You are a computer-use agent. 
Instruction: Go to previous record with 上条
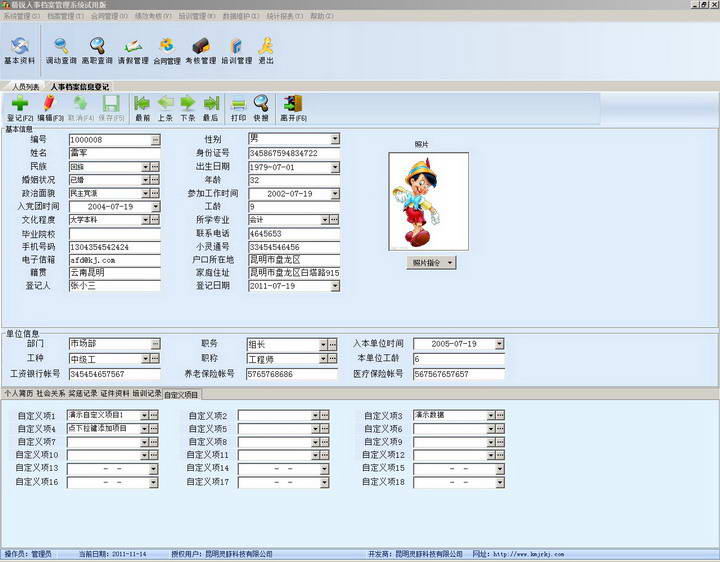(x=165, y=108)
